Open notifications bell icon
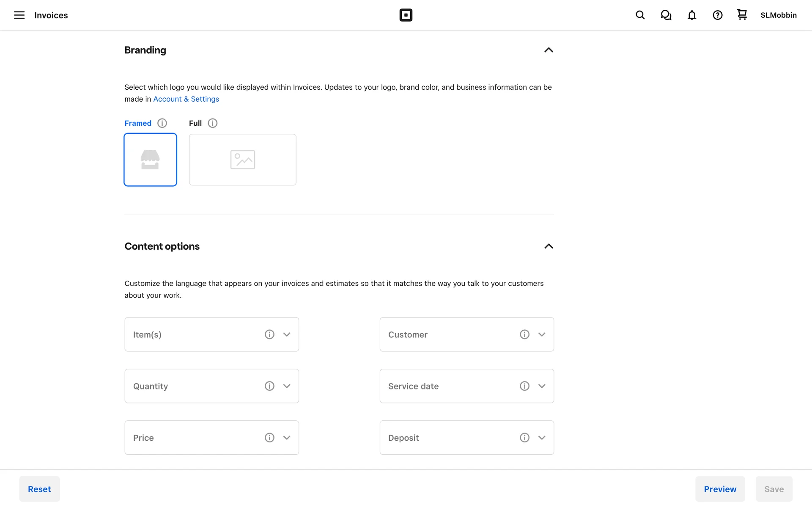812x508 pixels. [x=692, y=15]
